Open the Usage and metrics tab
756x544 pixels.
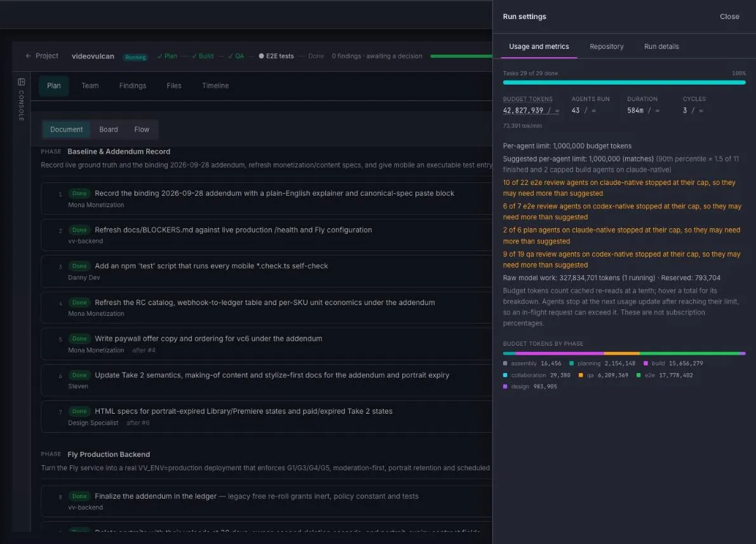tap(539, 46)
